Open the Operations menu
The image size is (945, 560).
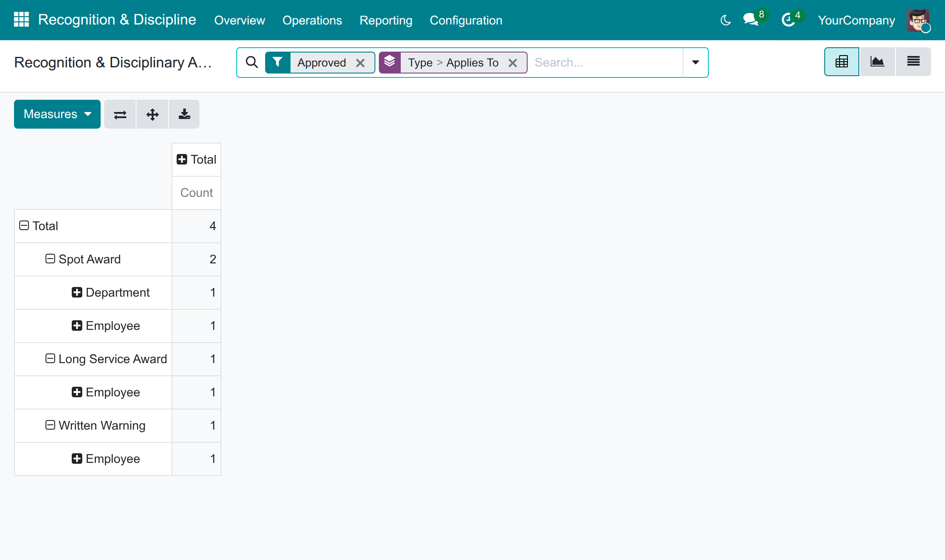312,20
